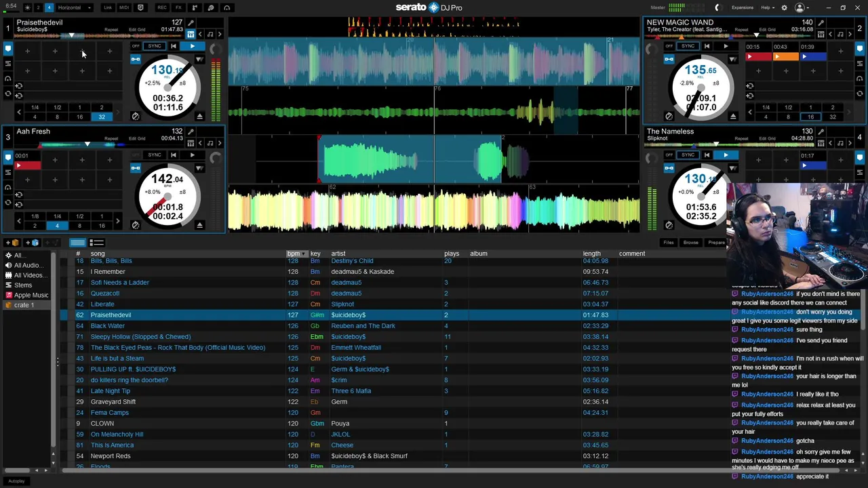The height and width of the screenshot is (488, 868).
Task: Trigger orange cue 00:43 on deck 2
Action: [785, 57]
